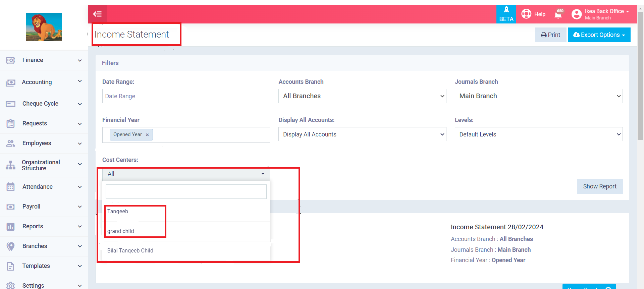Collapse sidebar with the arrow menu icon
This screenshot has height=289, width=644.
[97, 14]
